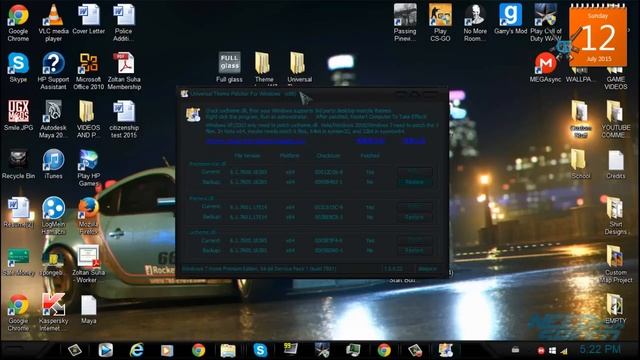Open Internet Explorer from the taskbar
This screenshot has height=360, width=640.
click(x=136, y=350)
